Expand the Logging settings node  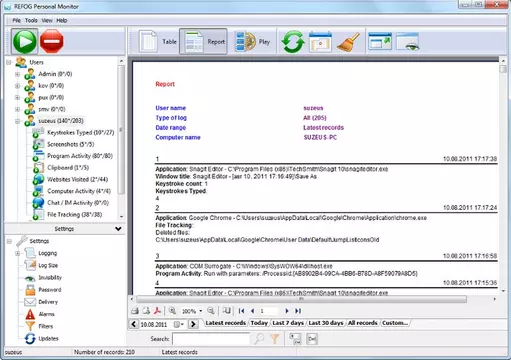click(17, 253)
